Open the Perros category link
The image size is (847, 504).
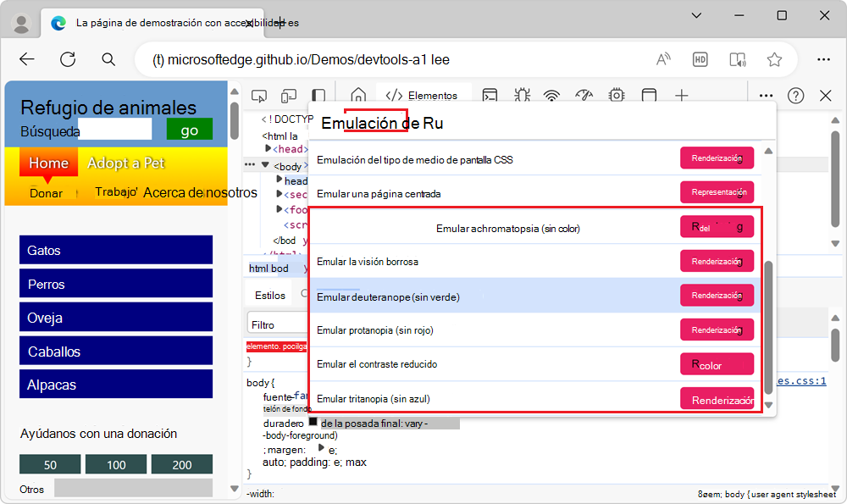[x=115, y=284]
